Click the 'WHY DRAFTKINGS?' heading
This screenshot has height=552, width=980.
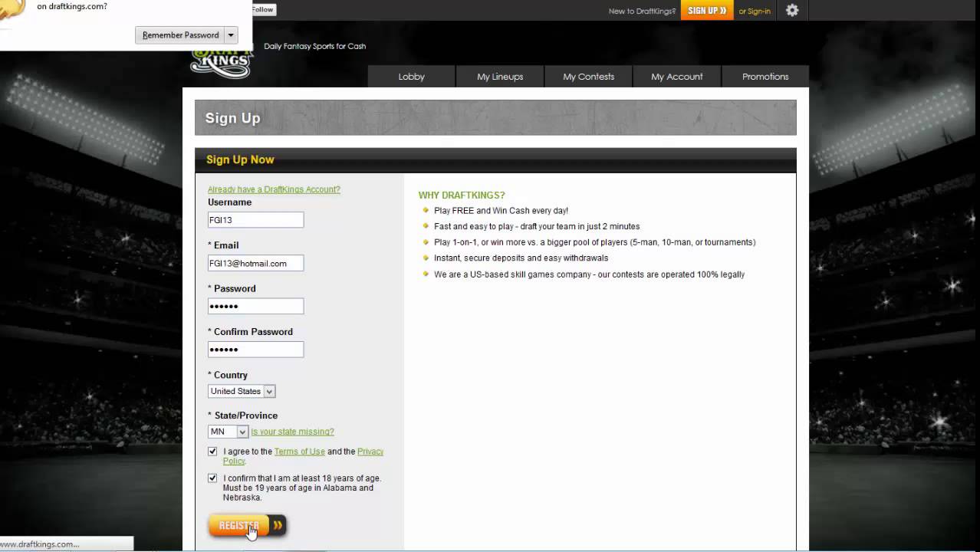(462, 195)
